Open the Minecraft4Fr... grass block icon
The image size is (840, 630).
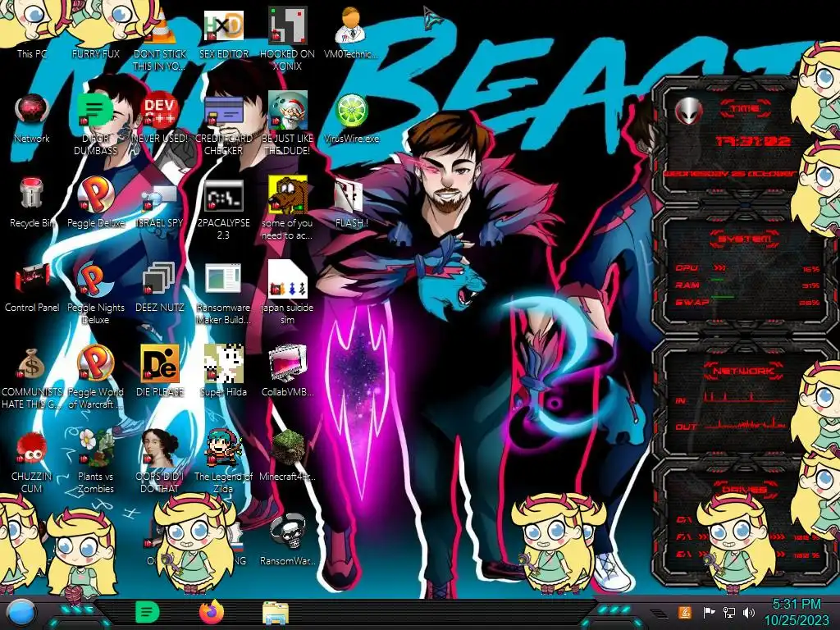coord(287,455)
